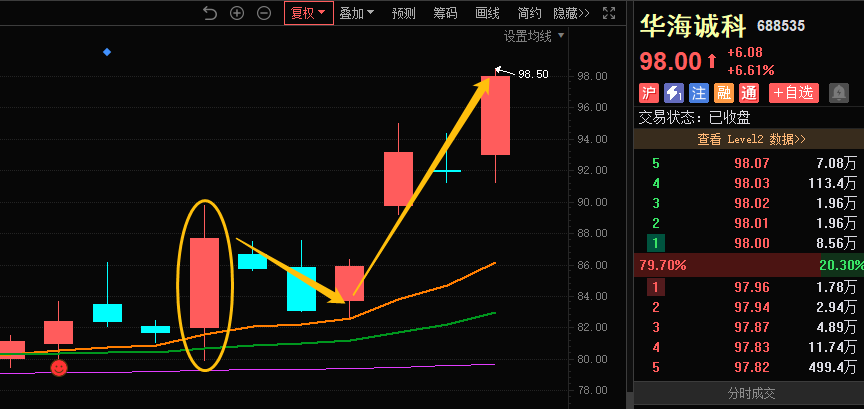Toggle fullscreen chart icon

pos(609,13)
